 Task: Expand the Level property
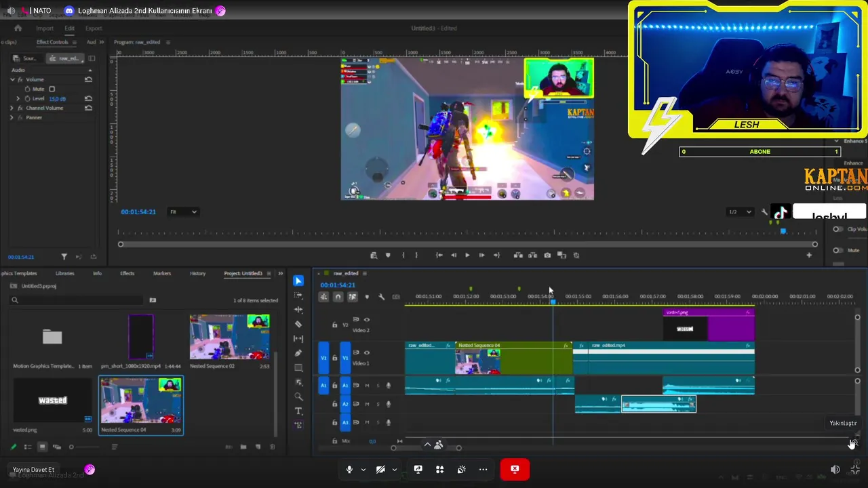tap(18, 98)
